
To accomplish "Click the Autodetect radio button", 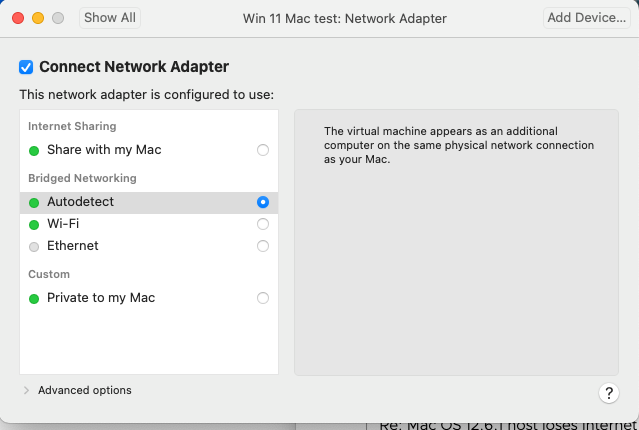I will click(x=263, y=202).
